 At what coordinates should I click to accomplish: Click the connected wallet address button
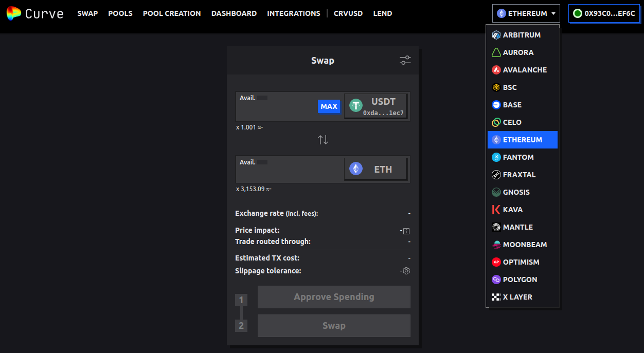[604, 13]
